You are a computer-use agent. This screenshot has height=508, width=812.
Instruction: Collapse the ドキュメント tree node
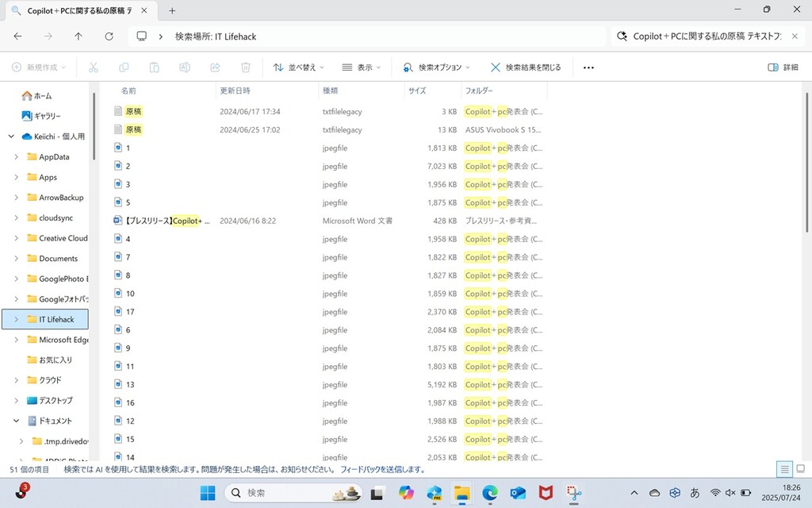(16, 421)
